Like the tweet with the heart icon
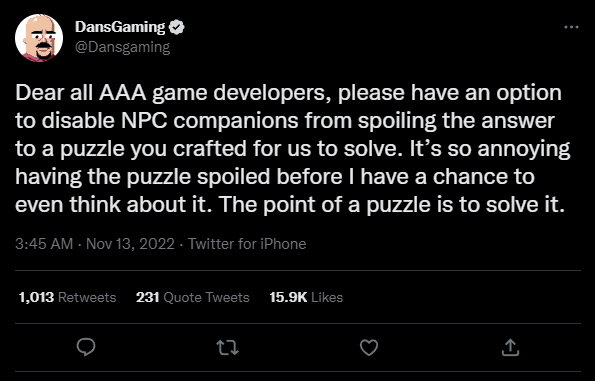Image resolution: width=595 pixels, height=381 pixels. [x=369, y=348]
